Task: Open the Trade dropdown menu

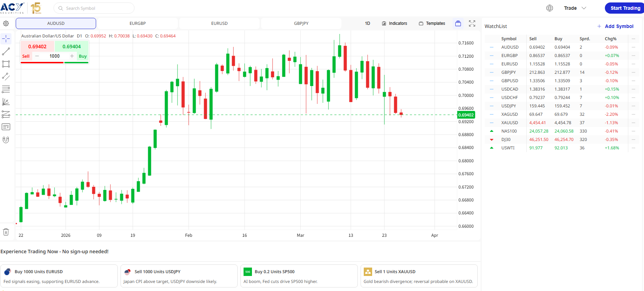Action: (575, 8)
